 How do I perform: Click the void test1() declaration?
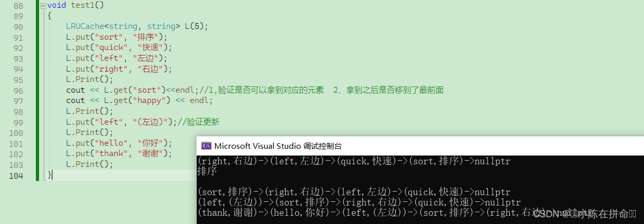[76, 6]
